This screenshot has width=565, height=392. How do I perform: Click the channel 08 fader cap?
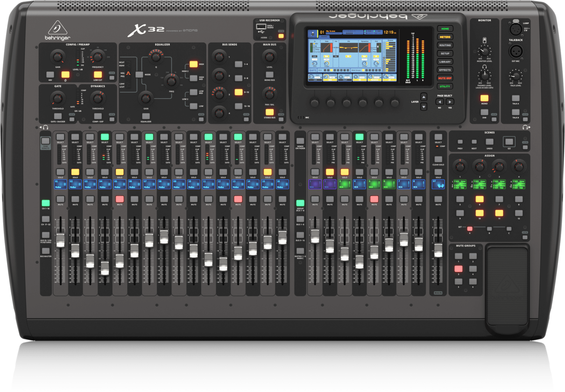tap(164, 237)
